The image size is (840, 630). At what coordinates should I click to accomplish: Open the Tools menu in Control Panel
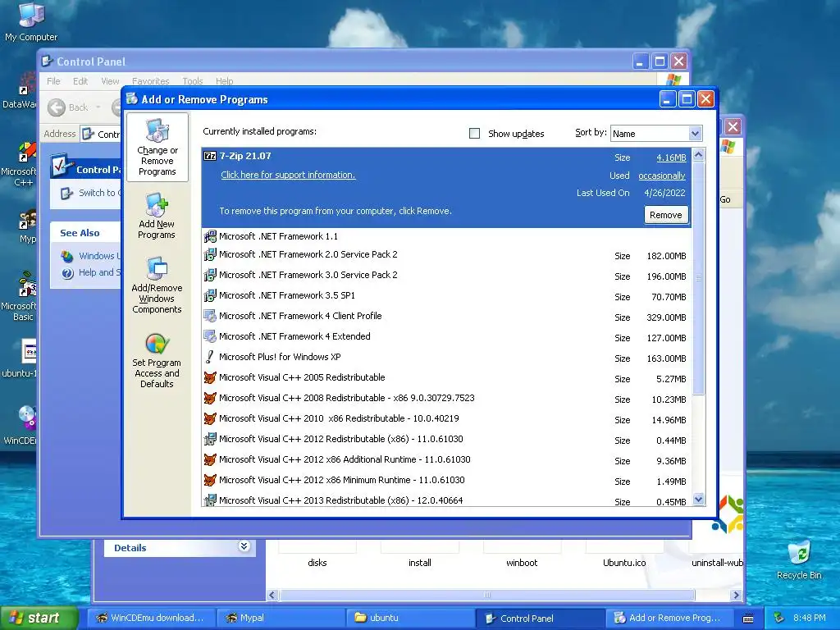[x=192, y=81]
